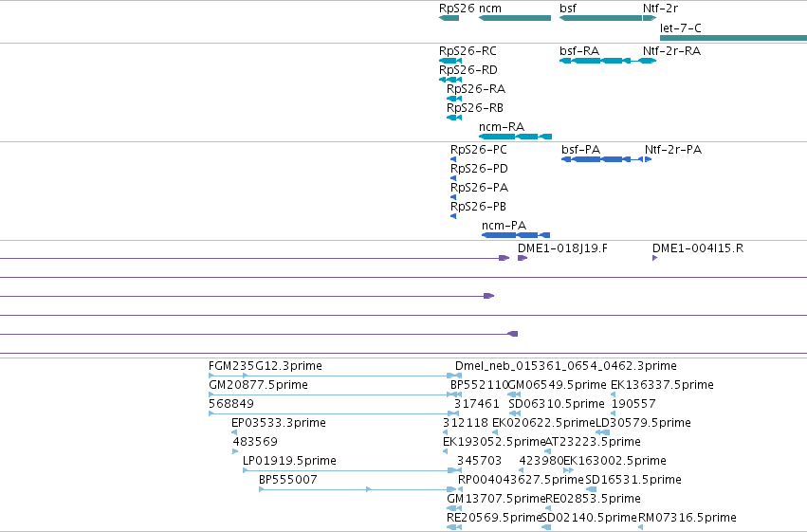
Task: Click the EK020622.5prime EST label
Action: (543, 423)
